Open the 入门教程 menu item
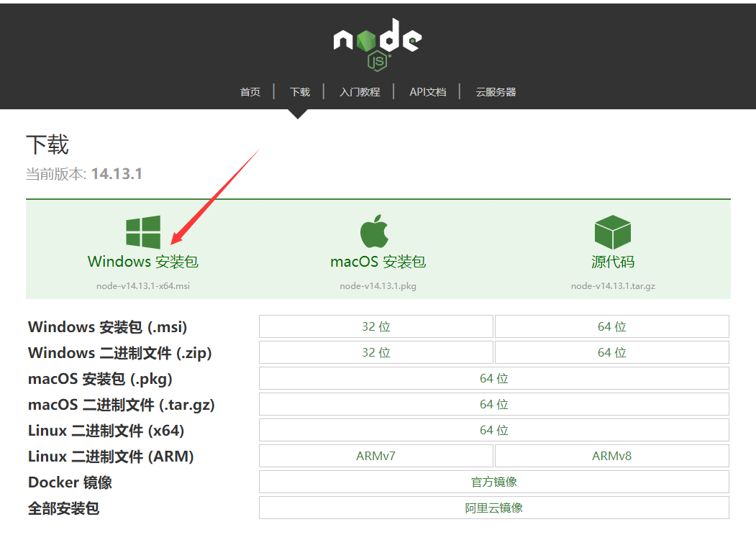Viewport: 756px width, 550px height. [360, 91]
